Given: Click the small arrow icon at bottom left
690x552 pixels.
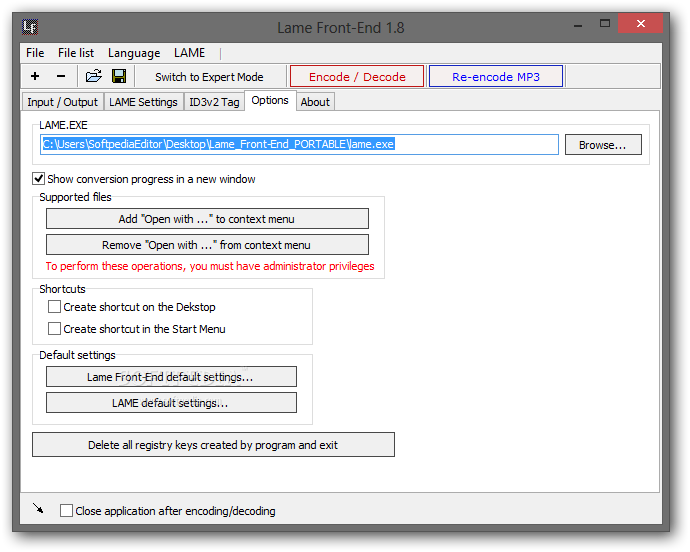Looking at the screenshot, I should 38,508.
